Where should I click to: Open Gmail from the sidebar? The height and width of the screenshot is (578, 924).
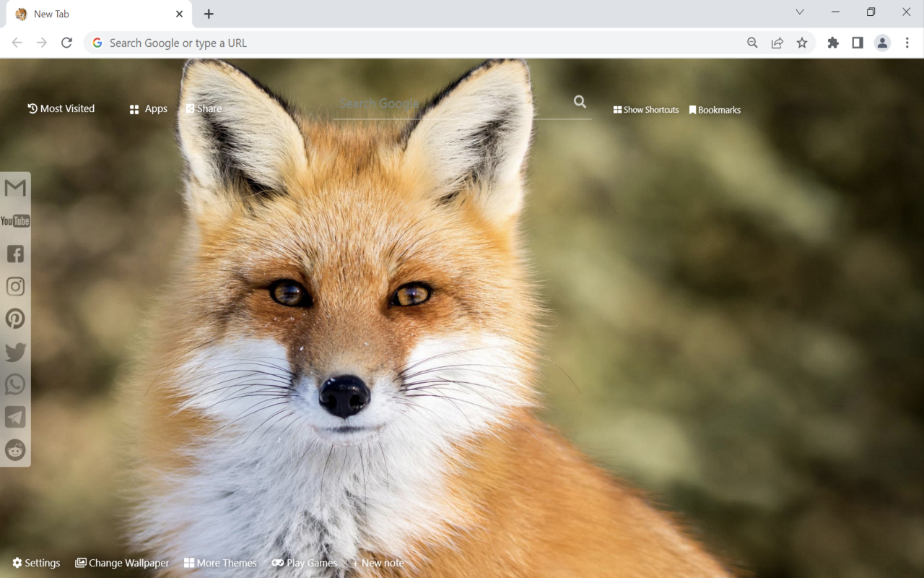pyautogui.click(x=15, y=188)
